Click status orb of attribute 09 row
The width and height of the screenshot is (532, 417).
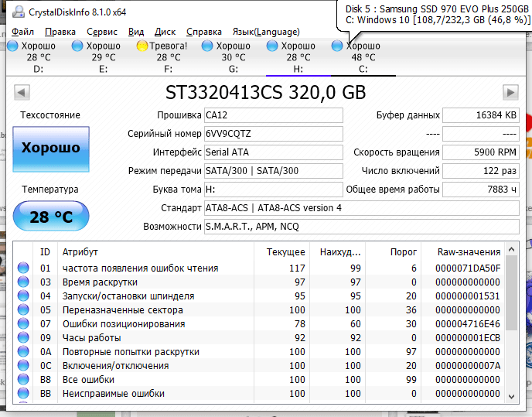(23, 337)
